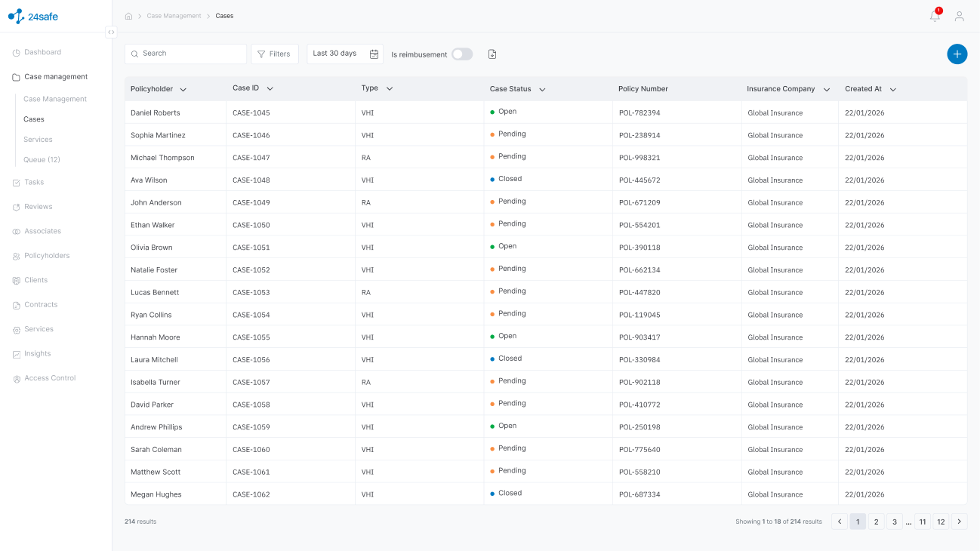
Task: Click the Filters button
Action: click(x=275, y=54)
